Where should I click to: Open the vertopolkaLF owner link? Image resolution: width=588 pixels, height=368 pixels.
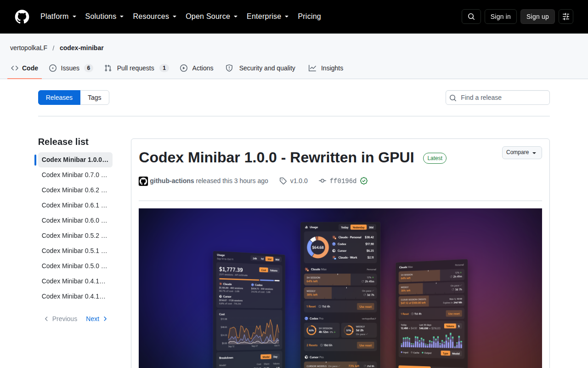28,48
